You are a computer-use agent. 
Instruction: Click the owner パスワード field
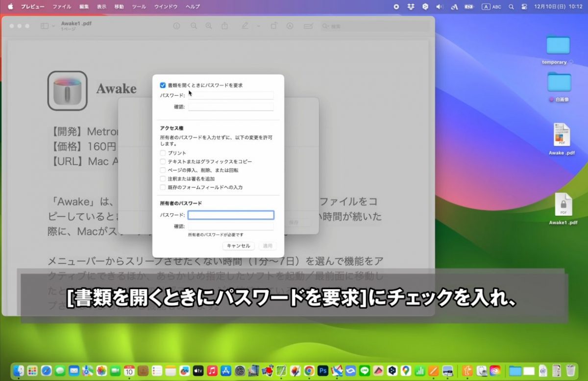click(x=231, y=215)
